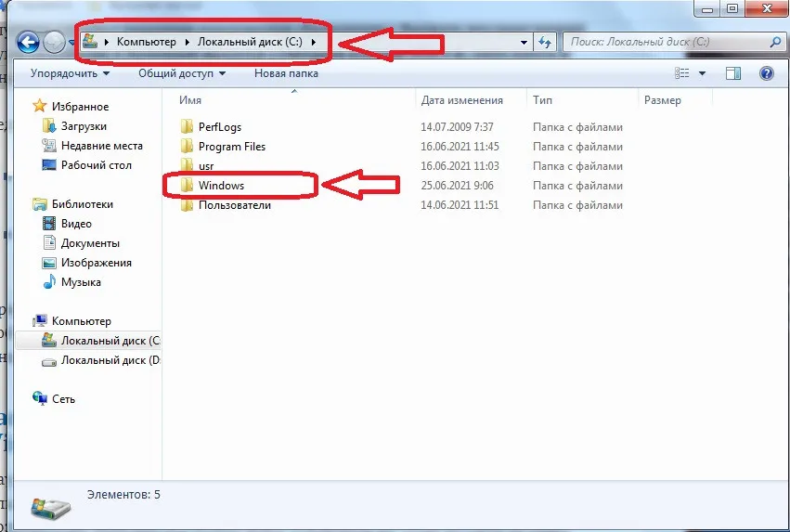Select the usr folder icon

point(187,166)
